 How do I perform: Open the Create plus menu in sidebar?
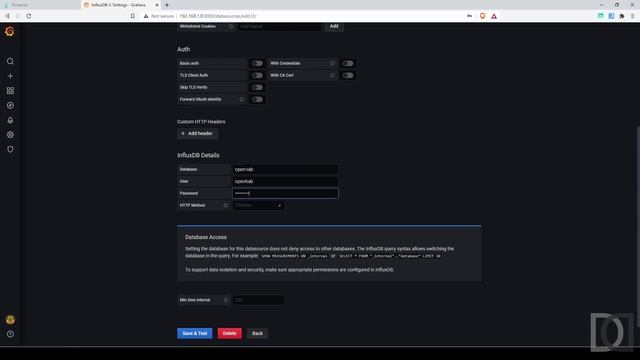(x=10, y=76)
